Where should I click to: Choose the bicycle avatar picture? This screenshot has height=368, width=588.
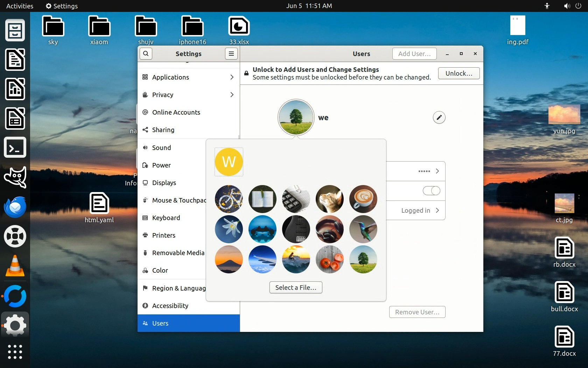coord(229,199)
